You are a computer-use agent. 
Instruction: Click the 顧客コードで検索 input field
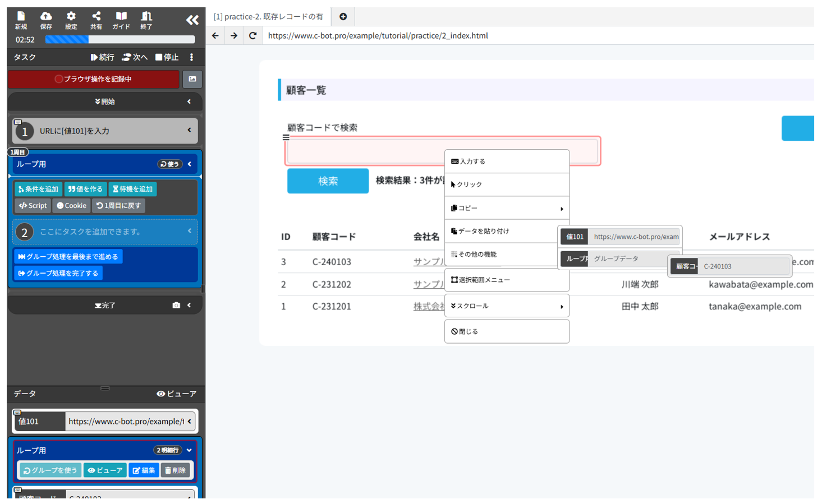pyautogui.click(x=443, y=151)
